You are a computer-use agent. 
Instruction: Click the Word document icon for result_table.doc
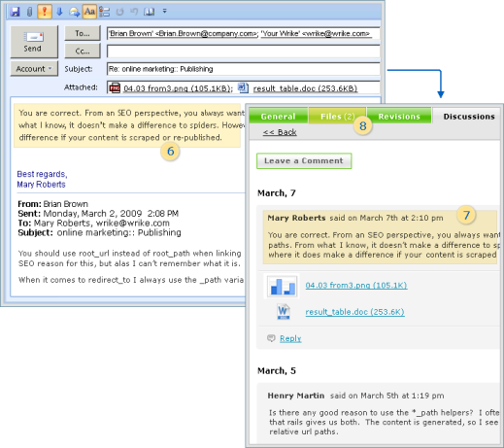[x=284, y=312]
